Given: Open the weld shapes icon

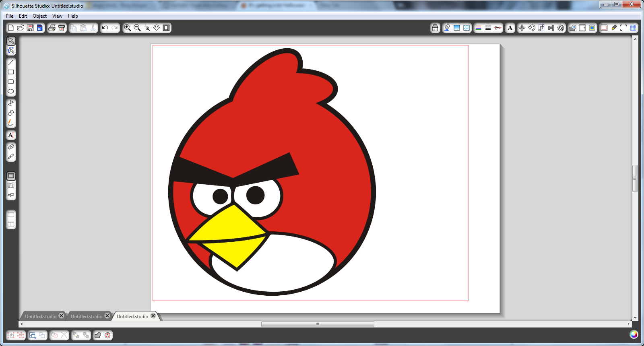Looking at the screenshot, I should tap(98, 335).
